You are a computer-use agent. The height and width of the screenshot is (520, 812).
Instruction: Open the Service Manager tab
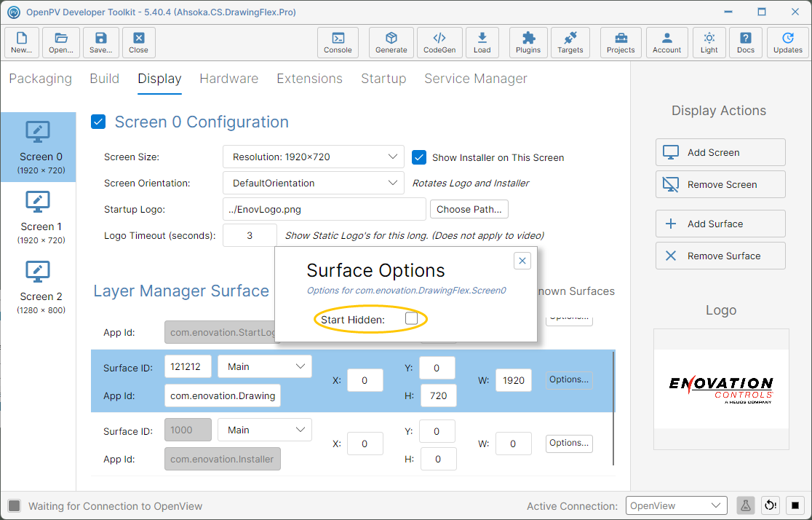click(475, 78)
